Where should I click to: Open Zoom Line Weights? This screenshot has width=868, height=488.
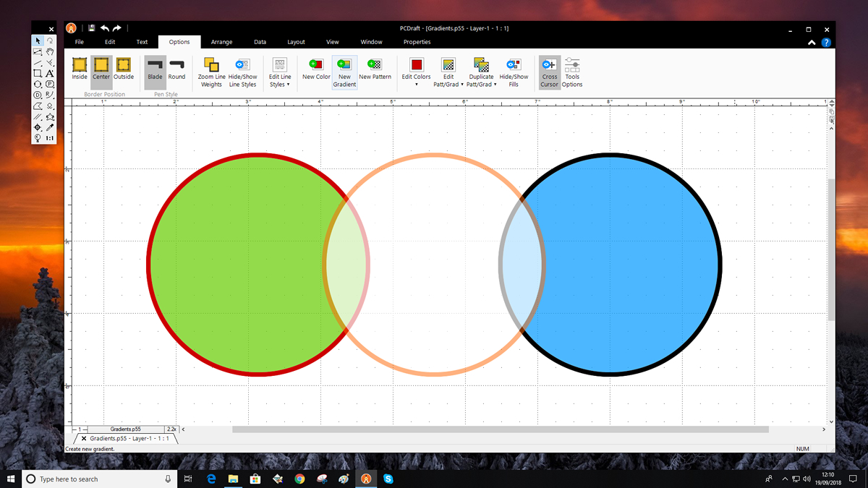click(211, 65)
